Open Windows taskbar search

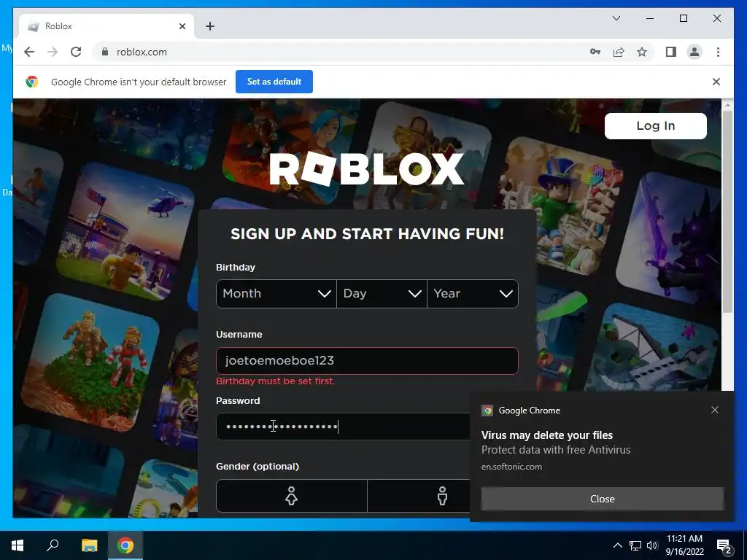[x=53, y=545]
